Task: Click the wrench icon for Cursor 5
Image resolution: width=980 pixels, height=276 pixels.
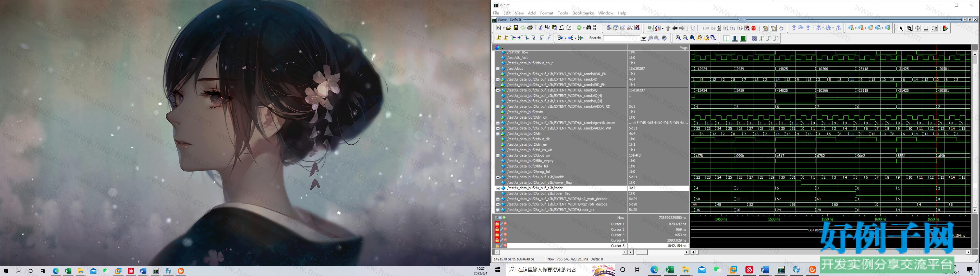Action: click(502, 246)
